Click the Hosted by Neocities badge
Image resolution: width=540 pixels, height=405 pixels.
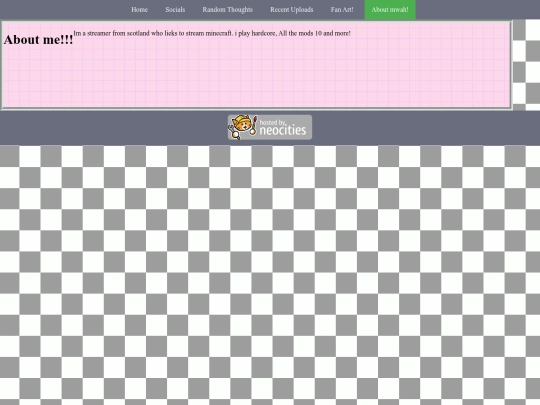coord(270,127)
